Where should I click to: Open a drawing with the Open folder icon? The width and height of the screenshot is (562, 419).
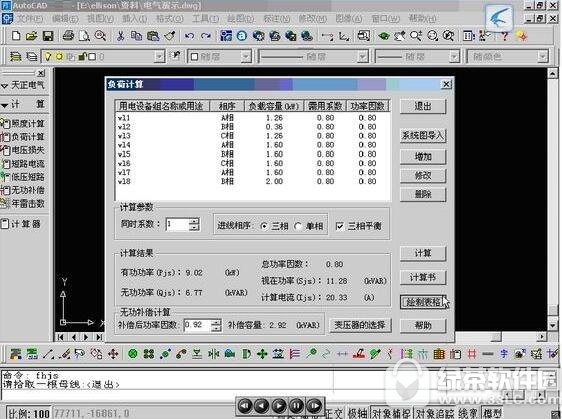coord(32,36)
